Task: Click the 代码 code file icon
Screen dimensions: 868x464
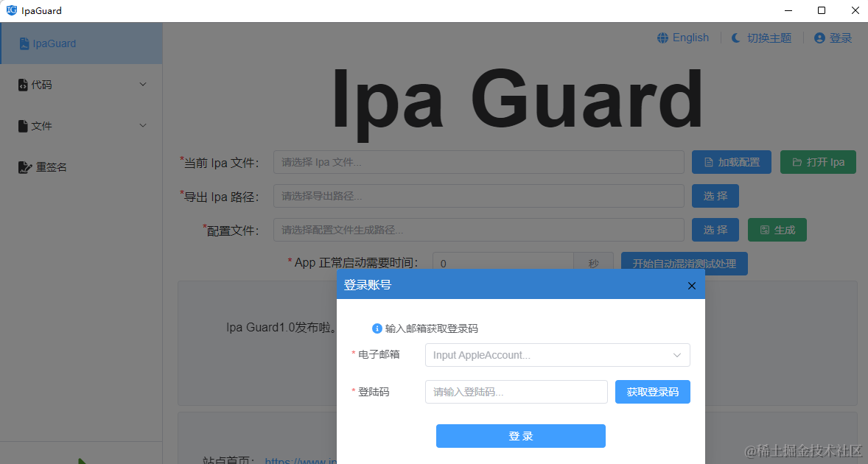Action: click(x=23, y=85)
